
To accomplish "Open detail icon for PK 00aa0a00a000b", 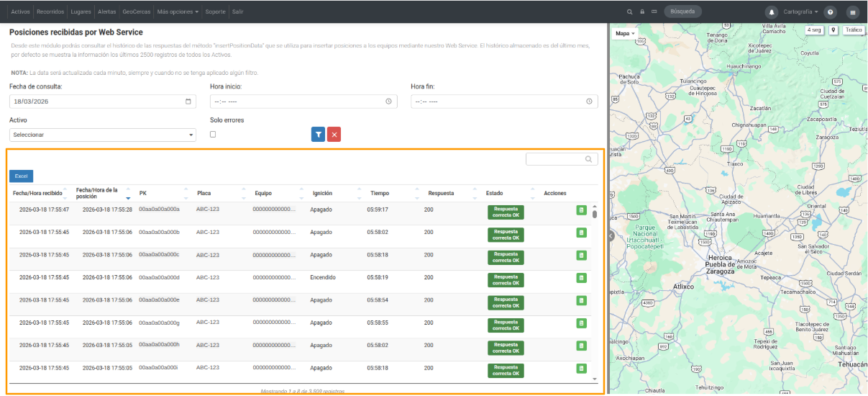I will point(581,233).
